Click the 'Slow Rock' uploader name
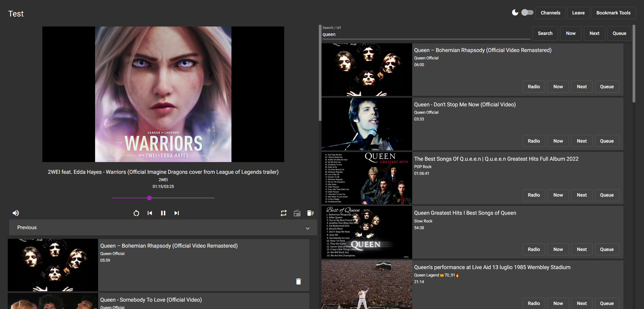The width and height of the screenshot is (644, 309). click(423, 221)
